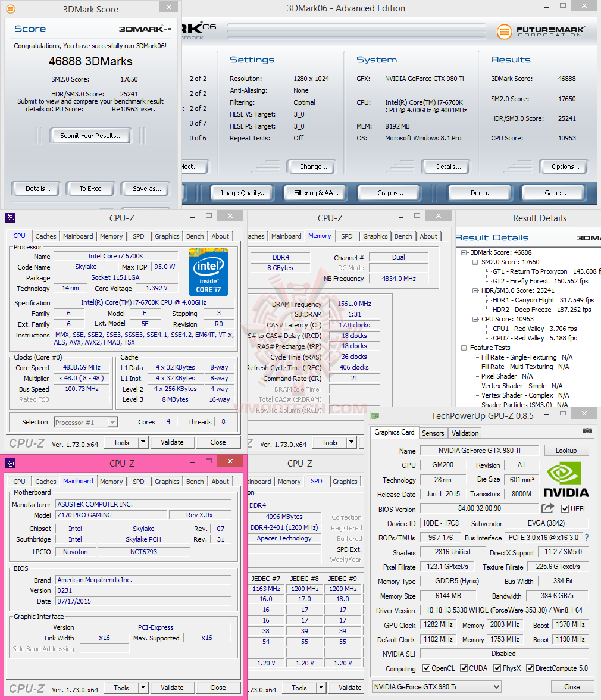Open the Processor #1 selection dropdown
Image resolution: width=601 pixels, height=700 pixels.
(112, 423)
